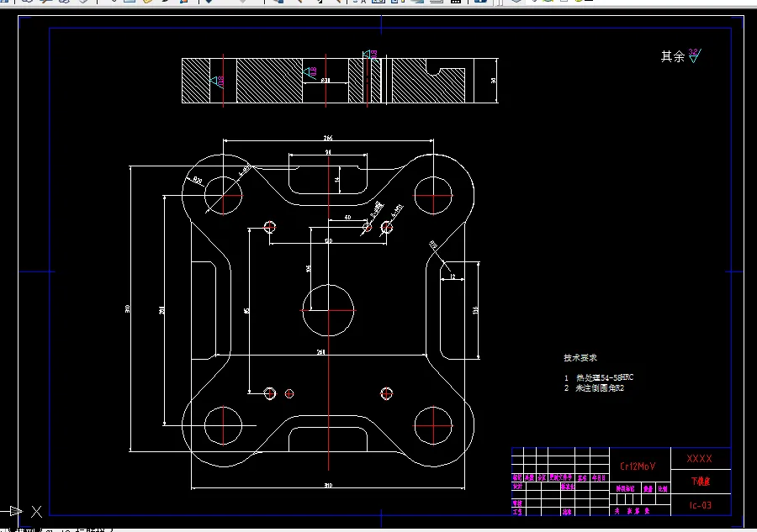Viewport: 757px width, 532px height.
Task: Pick the leftmost hatched block in the section view
Action: pyautogui.click(x=196, y=81)
